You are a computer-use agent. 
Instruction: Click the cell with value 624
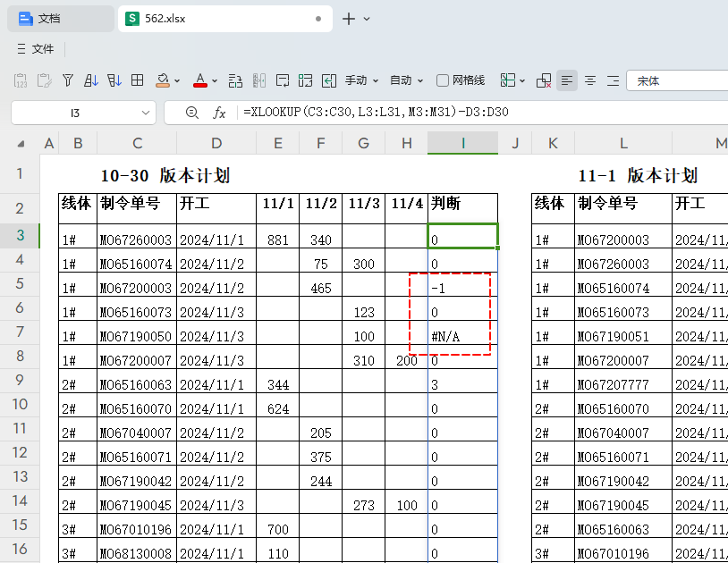click(x=277, y=405)
